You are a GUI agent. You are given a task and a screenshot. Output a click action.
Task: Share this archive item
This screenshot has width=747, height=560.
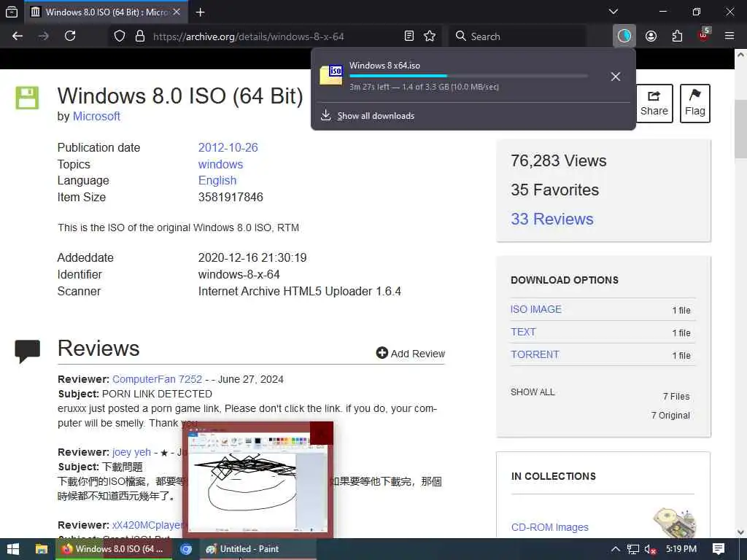(x=654, y=104)
